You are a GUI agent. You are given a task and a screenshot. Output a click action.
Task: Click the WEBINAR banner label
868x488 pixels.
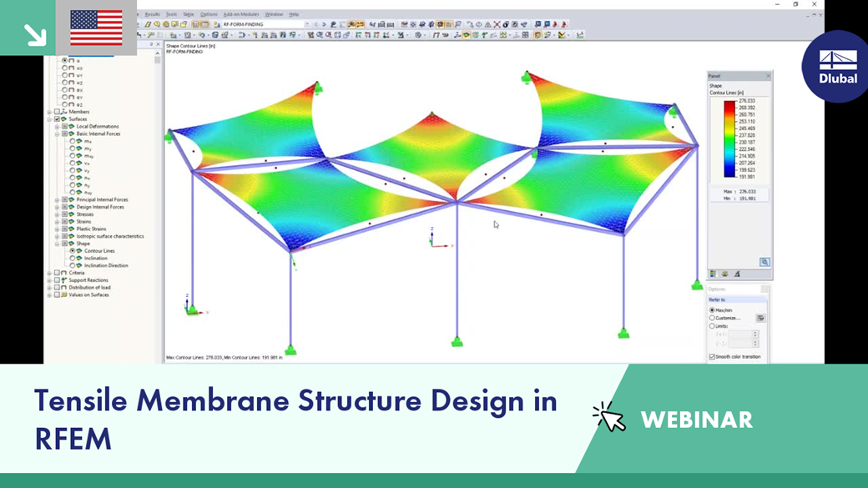click(x=696, y=420)
